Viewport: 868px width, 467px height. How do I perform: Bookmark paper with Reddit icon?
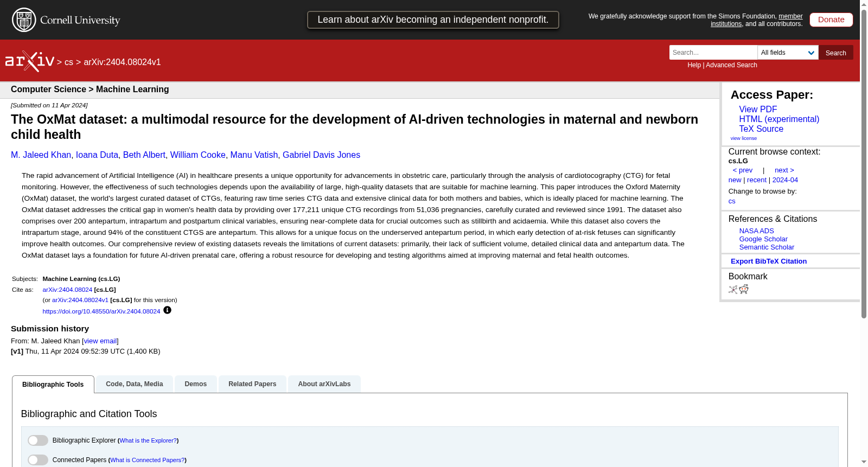(744, 289)
